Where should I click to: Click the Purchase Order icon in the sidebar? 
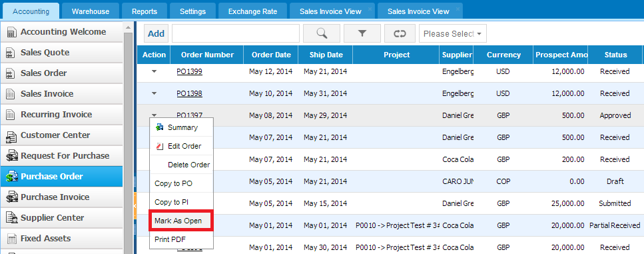(12, 177)
